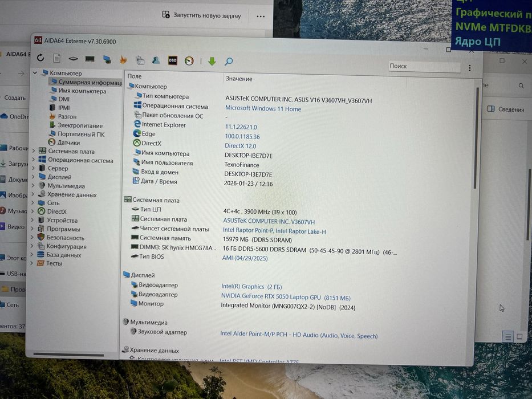This screenshot has height=399, width=532.
Task: Click the AMI (04/29/2025) BIOS link
Action: click(245, 258)
